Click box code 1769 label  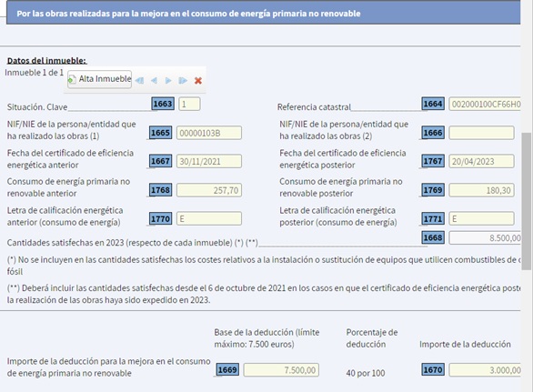433,190
